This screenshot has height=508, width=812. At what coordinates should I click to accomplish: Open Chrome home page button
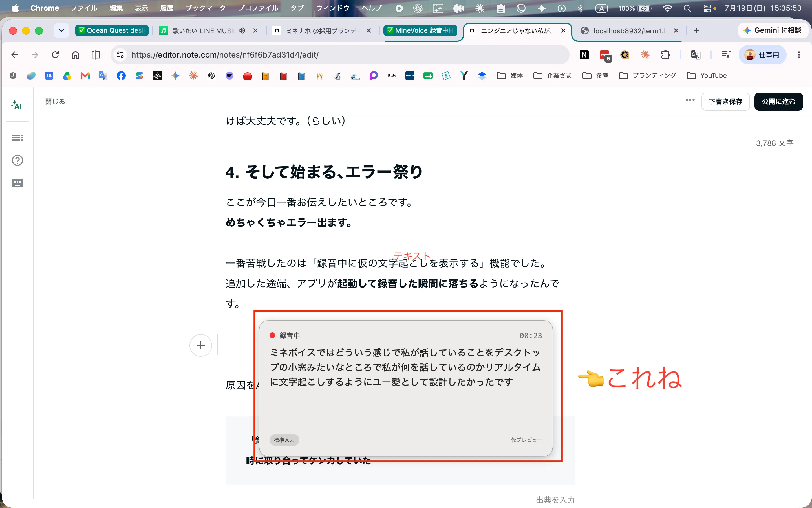tap(76, 55)
